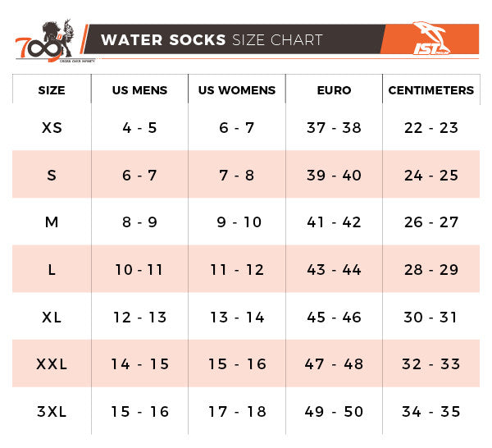This screenshot has height=448, width=492.
Task: Click the Water Socks Size Chart title
Action: (212, 39)
